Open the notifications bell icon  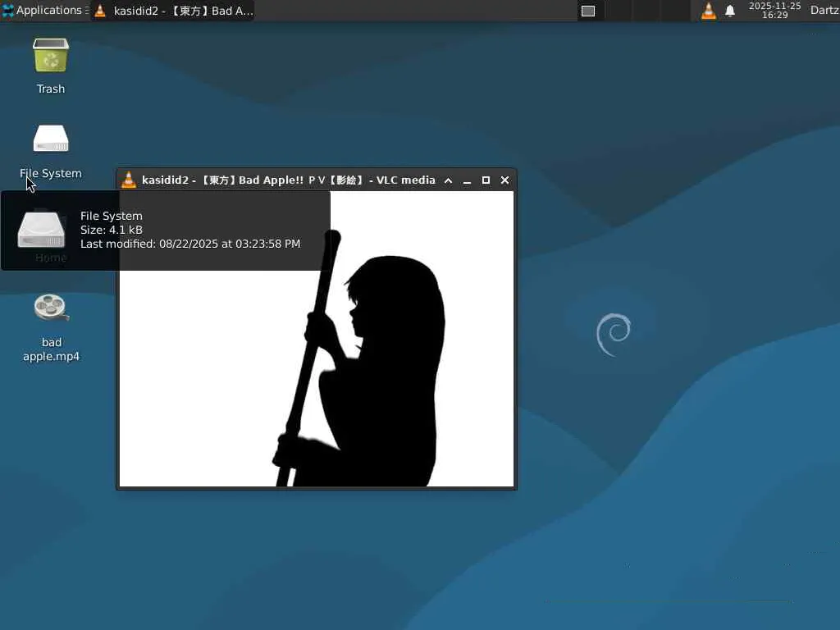[729, 11]
